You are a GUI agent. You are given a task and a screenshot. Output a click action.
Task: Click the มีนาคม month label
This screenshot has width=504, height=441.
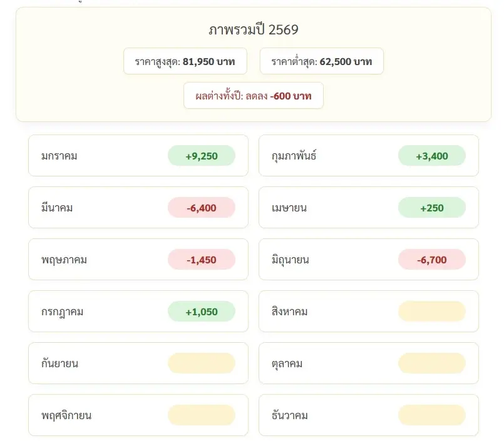click(x=57, y=208)
